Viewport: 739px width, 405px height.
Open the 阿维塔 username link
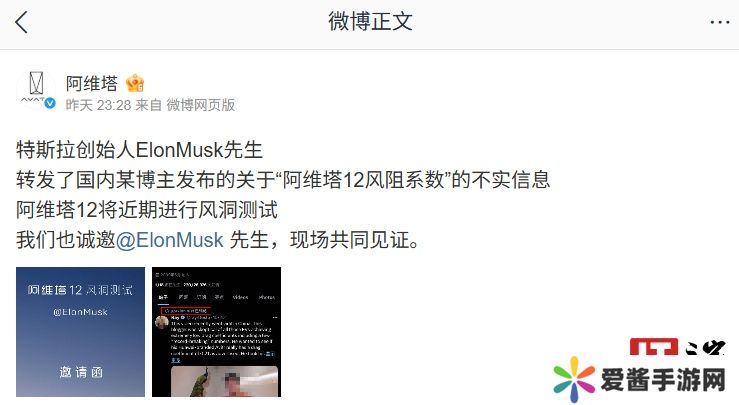[92, 83]
